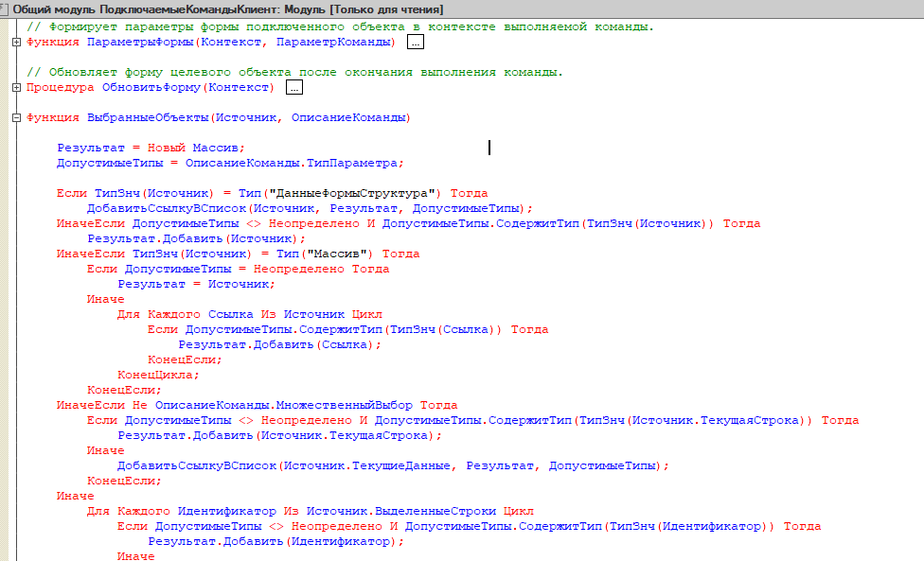Image resolution: width=924 pixels, height=561 pixels.
Task: Click 'Для Каждого Идентификатор Из Источник.ВыделенныеСтроки Цикл'
Action: coord(310,511)
